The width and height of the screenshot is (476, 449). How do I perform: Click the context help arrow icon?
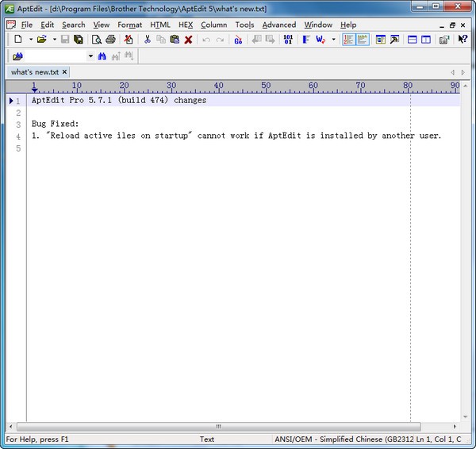point(463,40)
